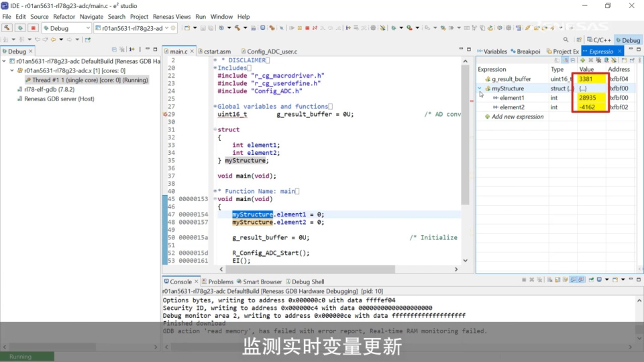The height and width of the screenshot is (362, 644).
Task: Switch to the C/C++ perspective
Action: click(599, 40)
